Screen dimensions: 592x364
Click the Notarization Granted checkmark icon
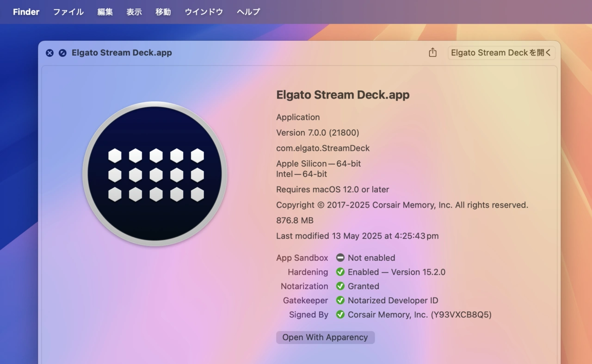click(340, 286)
